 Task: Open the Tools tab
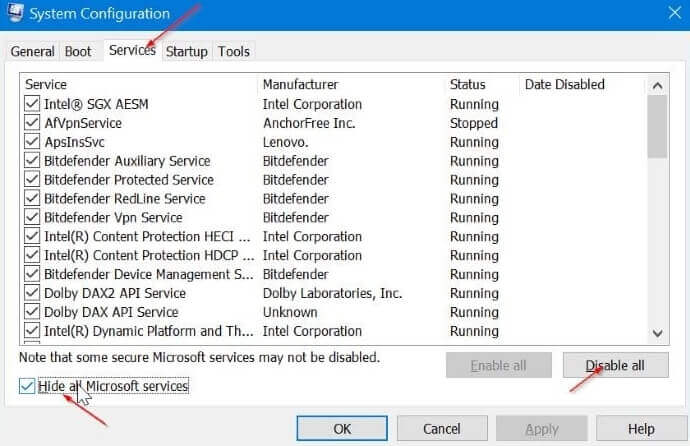pyautogui.click(x=234, y=51)
